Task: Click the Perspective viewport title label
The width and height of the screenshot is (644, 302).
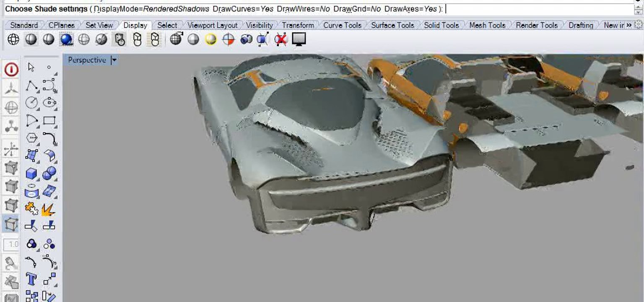Action: click(87, 60)
